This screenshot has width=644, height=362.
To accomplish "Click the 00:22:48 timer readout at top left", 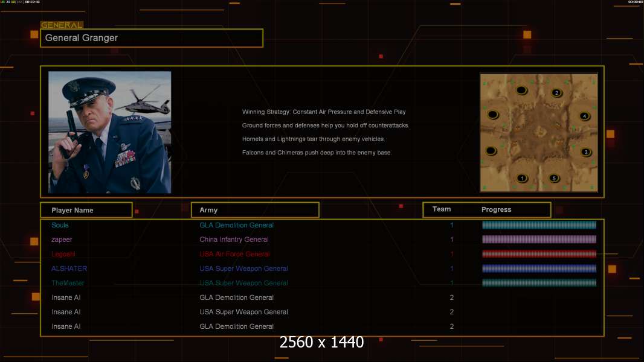I will tap(33, 2).
